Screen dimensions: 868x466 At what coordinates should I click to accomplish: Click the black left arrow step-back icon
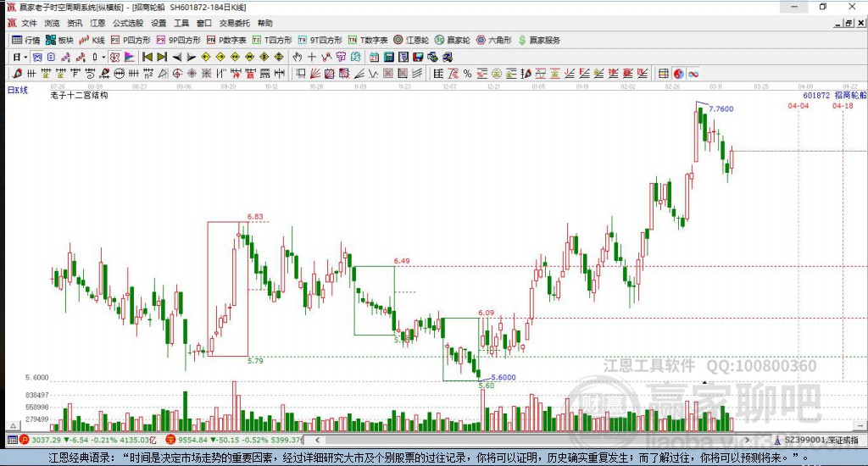(x=176, y=57)
